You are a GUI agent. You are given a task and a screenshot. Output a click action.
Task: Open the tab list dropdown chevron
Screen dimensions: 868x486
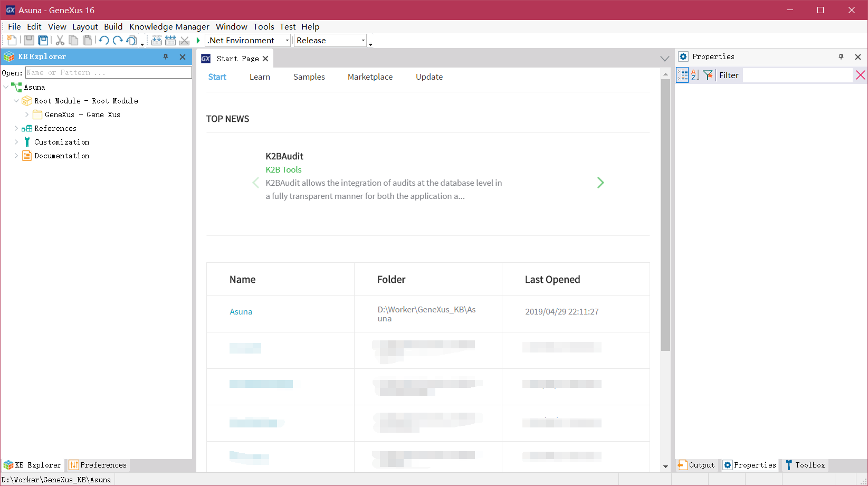coord(665,59)
